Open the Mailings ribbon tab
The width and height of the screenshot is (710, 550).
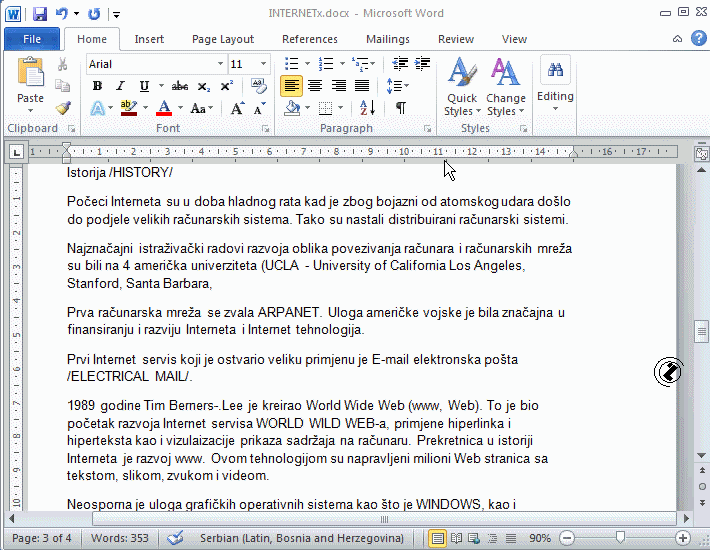387,39
